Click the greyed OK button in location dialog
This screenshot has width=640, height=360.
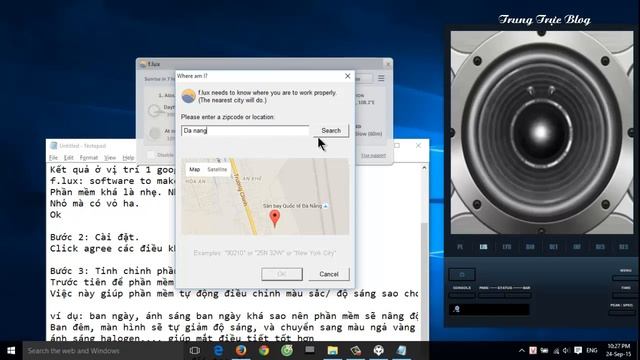tap(282, 274)
